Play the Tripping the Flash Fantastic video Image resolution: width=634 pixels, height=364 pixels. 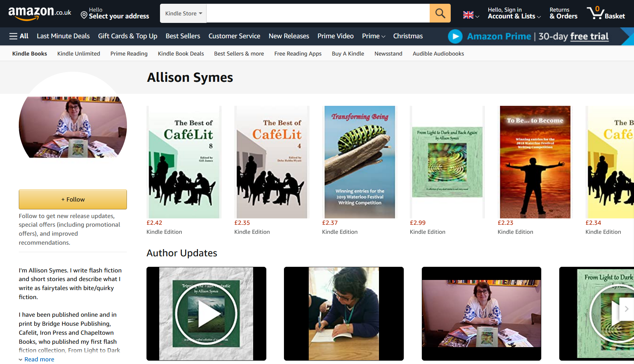[206, 314]
